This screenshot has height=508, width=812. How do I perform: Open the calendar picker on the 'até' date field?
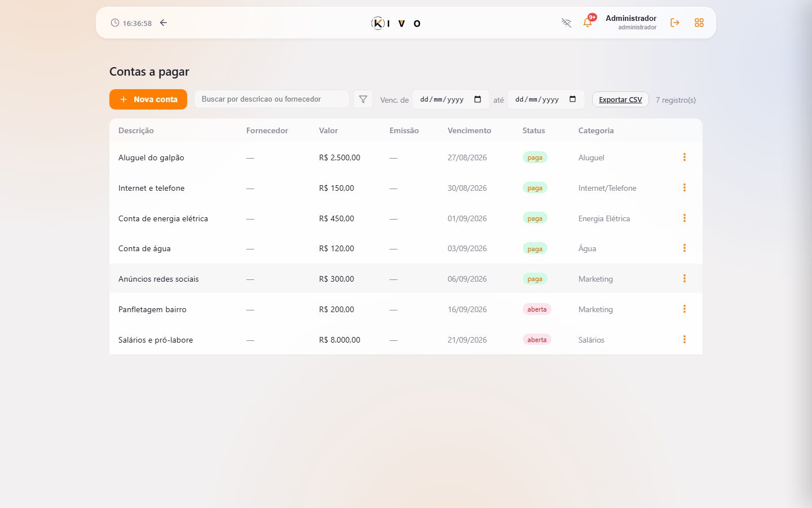pos(573,99)
